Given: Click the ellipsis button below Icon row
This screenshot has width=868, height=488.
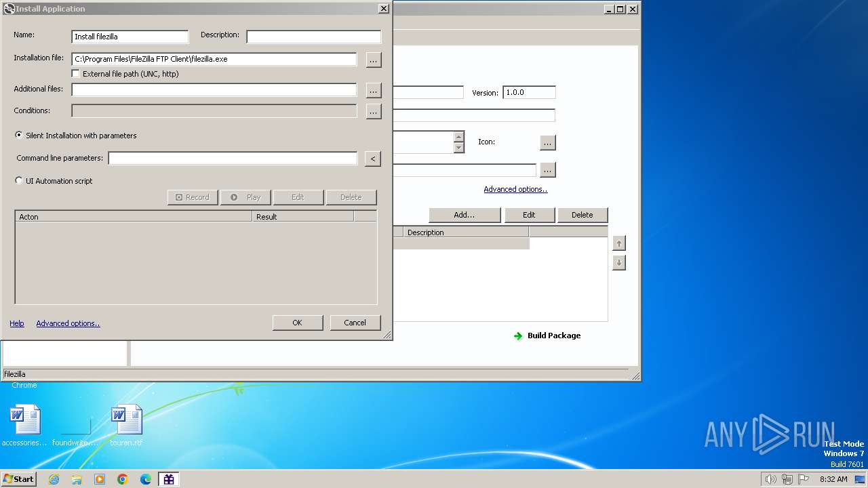Looking at the screenshot, I should [x=548, y=170].
